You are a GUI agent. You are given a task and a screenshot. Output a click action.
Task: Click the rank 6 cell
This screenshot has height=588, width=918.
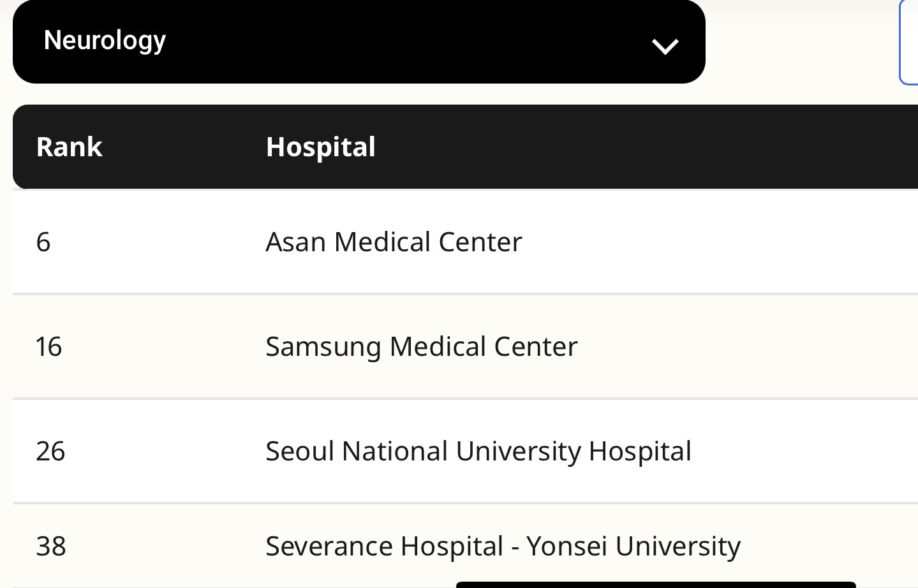click(x=43, y=242)
